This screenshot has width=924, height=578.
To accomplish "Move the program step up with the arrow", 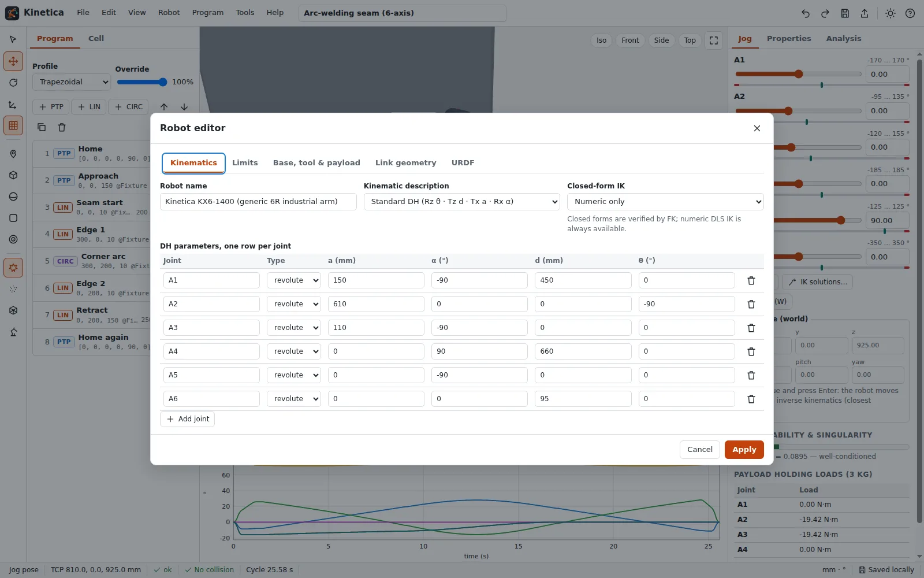I will [164, 107].
